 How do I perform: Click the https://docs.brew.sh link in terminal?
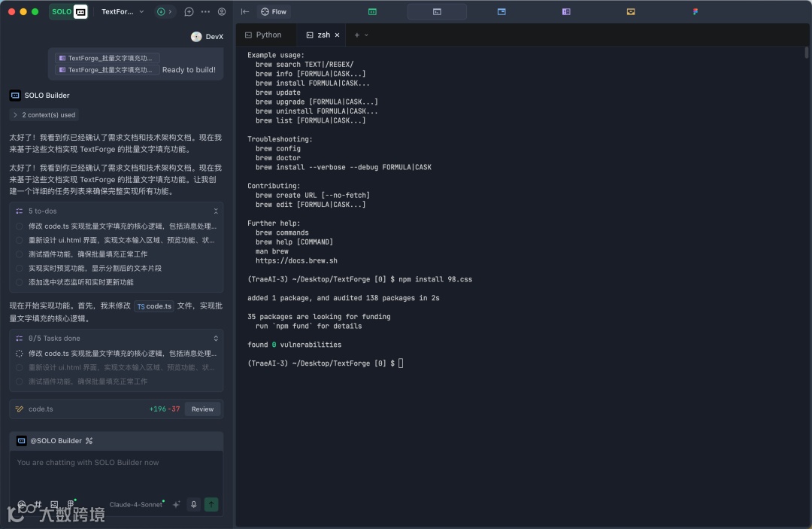coord(296,260)
